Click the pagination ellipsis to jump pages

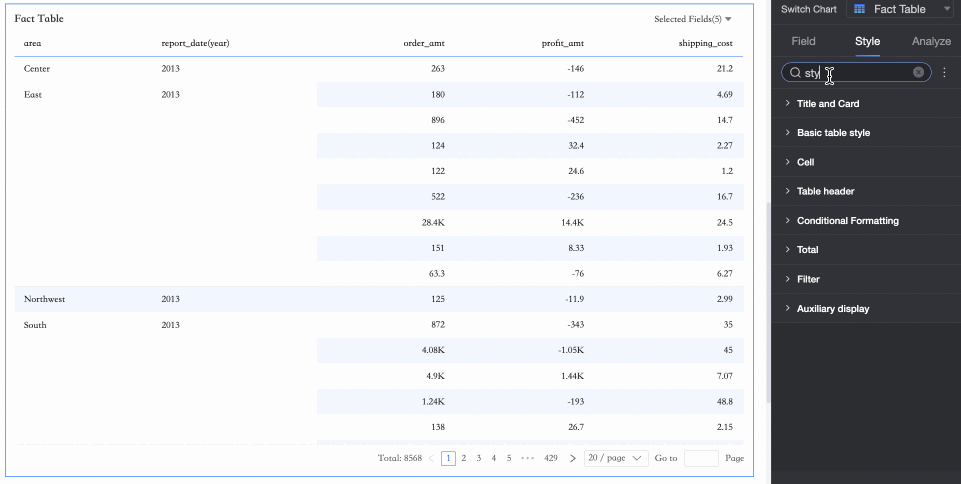(526, 458)
